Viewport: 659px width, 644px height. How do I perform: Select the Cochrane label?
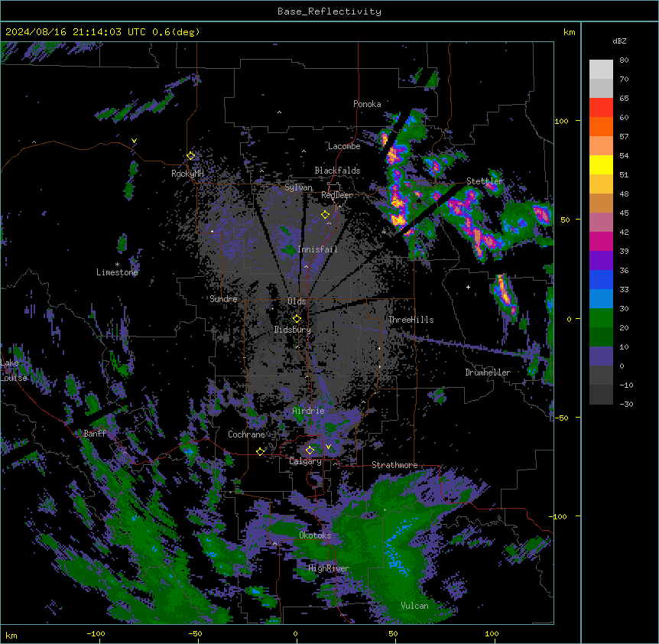coord(246,434)
